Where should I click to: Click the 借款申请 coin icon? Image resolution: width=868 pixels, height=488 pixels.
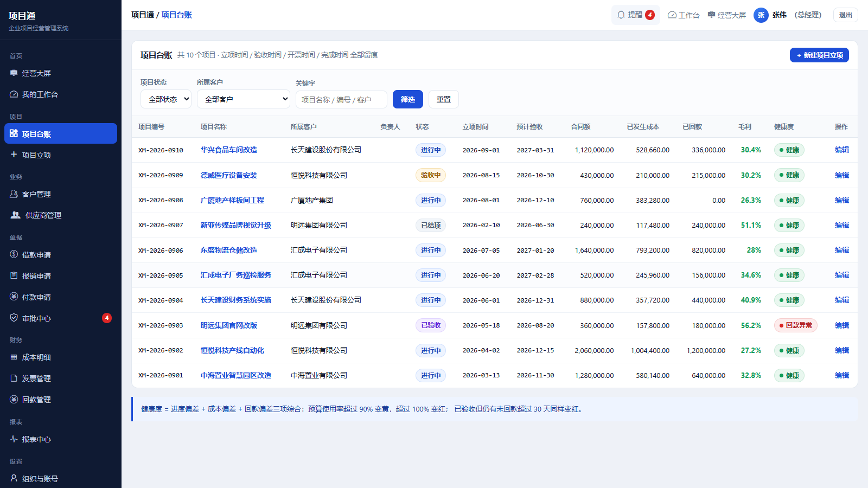[x=14, y=255]
